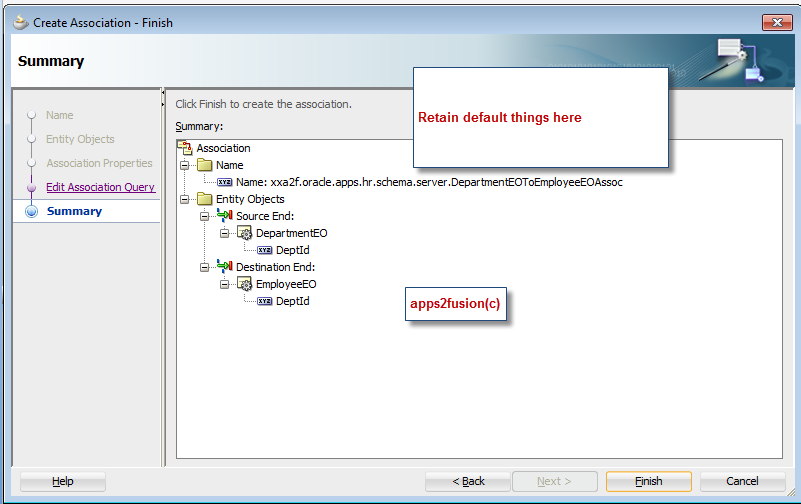The height and width of the screenshot is (504, 801).
Task: Select the Name folder label in the tree
Action: coord(229,165)
